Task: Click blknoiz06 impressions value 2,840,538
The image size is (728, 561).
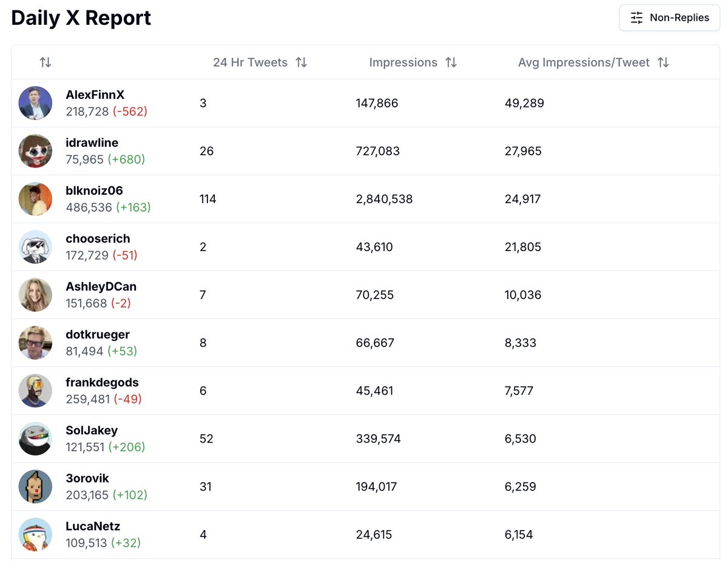Action: 385,199
